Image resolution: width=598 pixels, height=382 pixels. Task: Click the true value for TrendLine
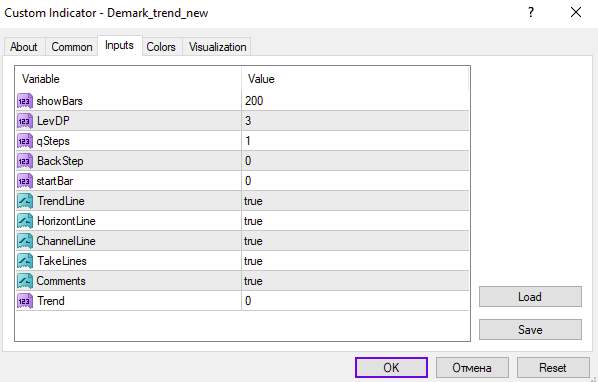point(253,201)
